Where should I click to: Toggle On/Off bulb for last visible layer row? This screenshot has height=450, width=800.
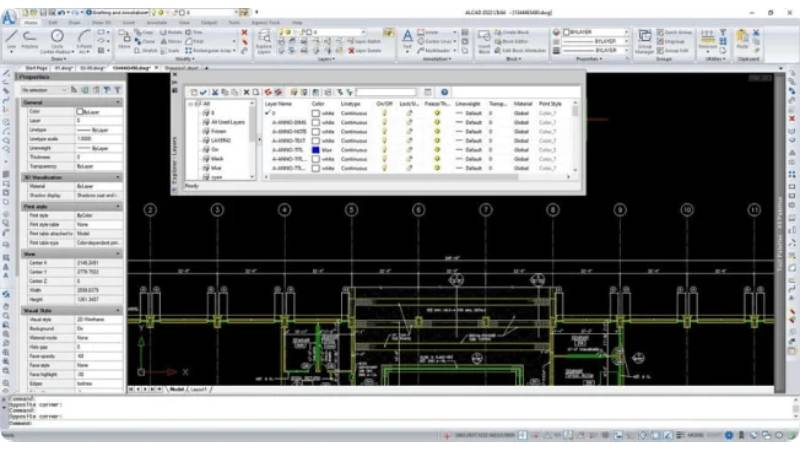click(384, 168)
